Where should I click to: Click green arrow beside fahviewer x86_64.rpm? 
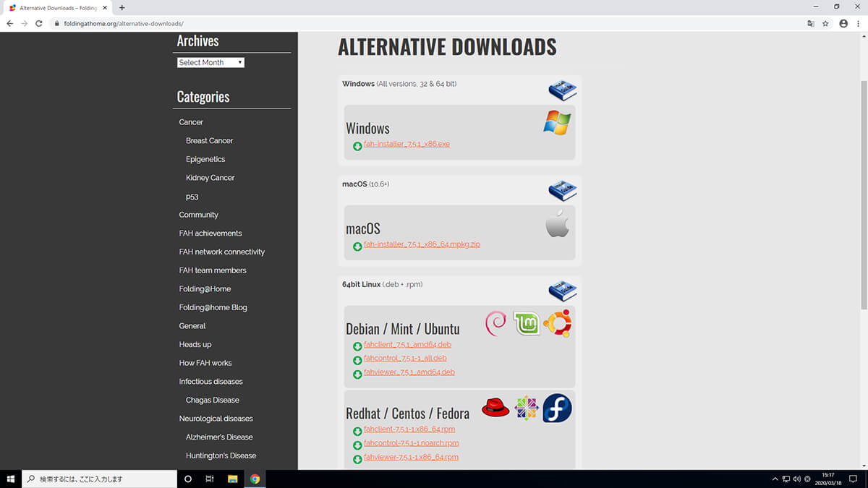coord(357,459)
